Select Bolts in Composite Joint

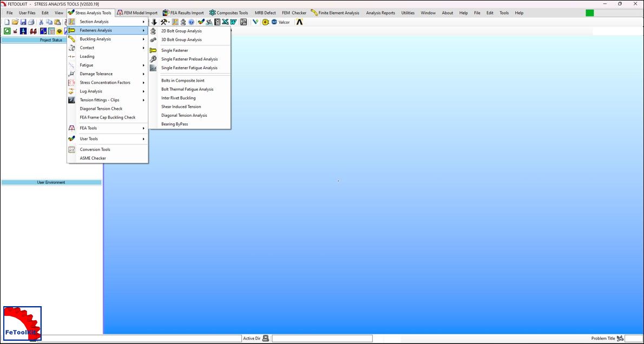point(190,81)
